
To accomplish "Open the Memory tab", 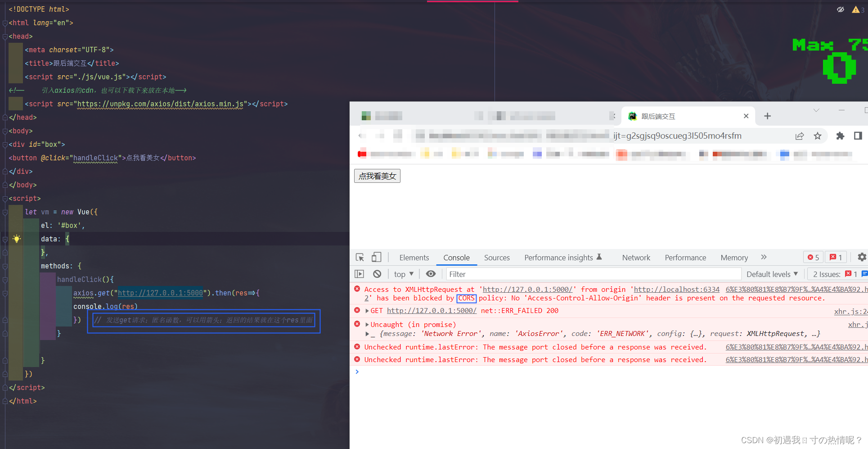I will click(734, 258).
